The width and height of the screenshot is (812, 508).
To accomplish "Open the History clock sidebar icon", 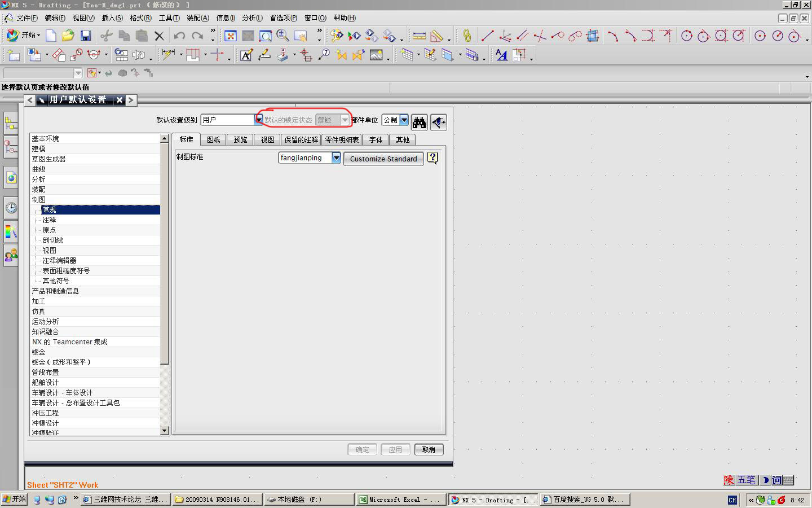I will pos(11,208).
